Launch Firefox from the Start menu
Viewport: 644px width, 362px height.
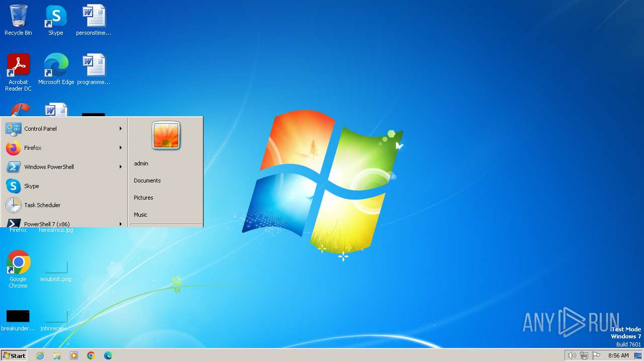pyautogui.click(x=64, y=148)
